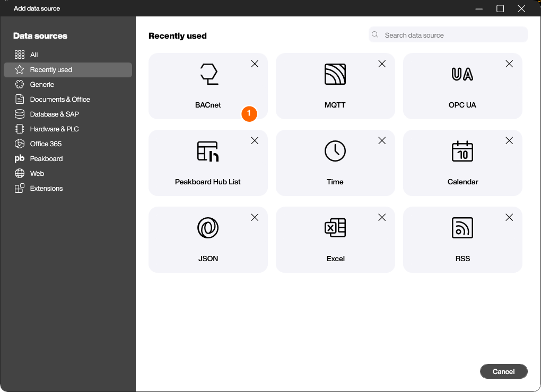Remove JSON from recently used
This screenshot has width=541, height=392.
coord(255,217)
